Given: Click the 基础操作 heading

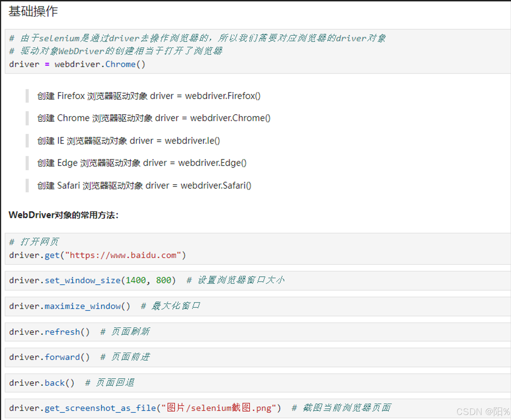Looking at the screenshot, I should tap(33, 11).
